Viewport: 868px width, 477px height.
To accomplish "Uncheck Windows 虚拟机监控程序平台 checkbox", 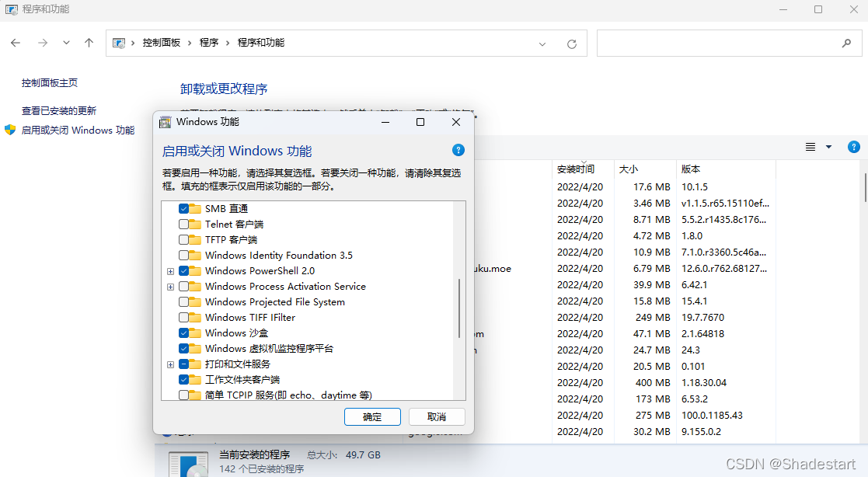I will tap(184, 348).
